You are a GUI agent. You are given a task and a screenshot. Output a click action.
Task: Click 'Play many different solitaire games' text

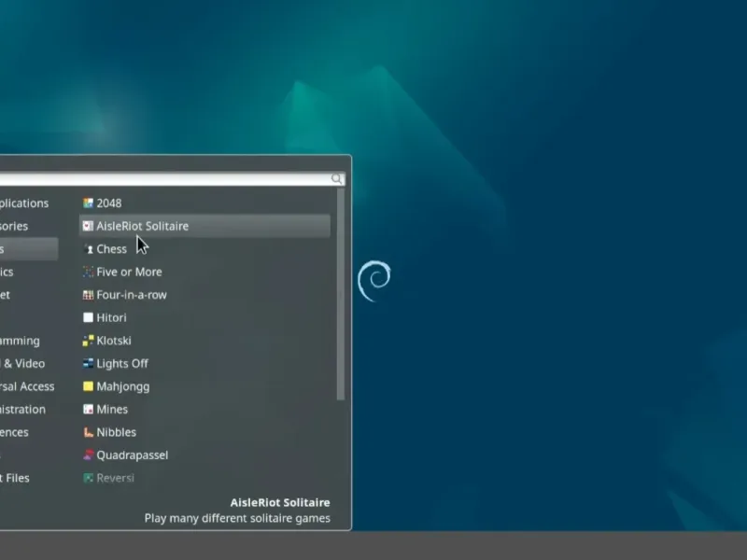point(237,518)
